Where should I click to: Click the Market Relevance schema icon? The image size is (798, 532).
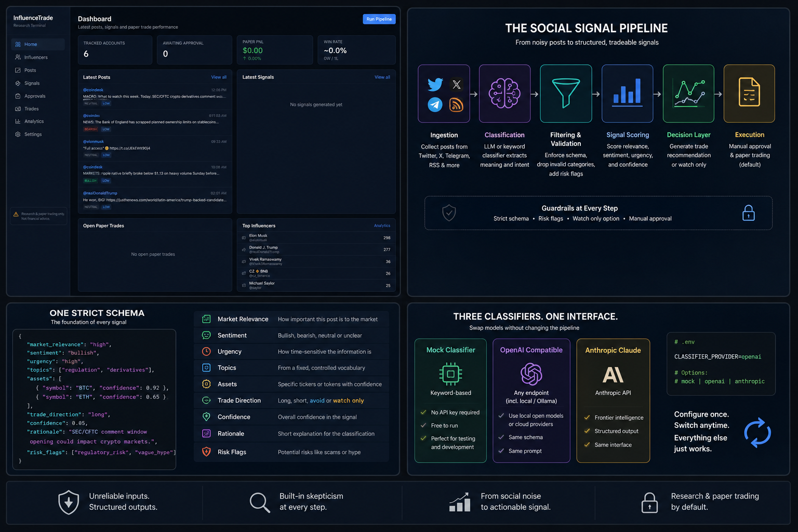click(206, 319)
